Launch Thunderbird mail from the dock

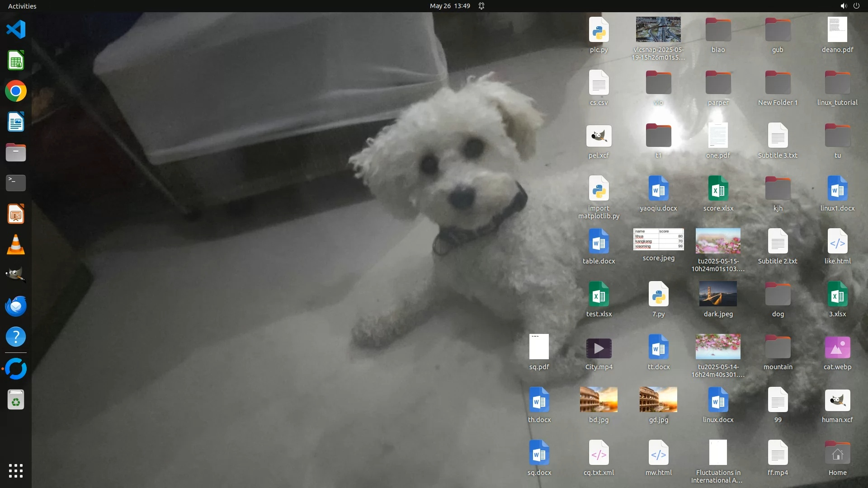click(16, 306)
